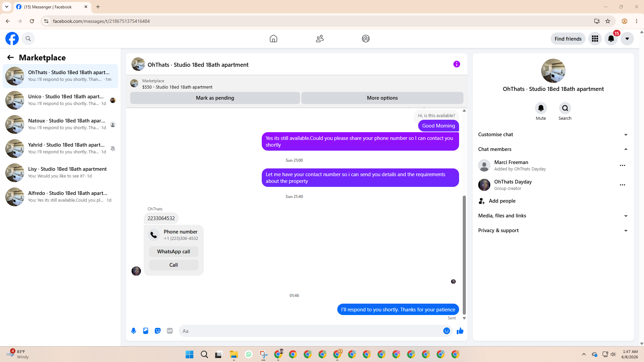Expand Media, files and links section

coord(553,216)
